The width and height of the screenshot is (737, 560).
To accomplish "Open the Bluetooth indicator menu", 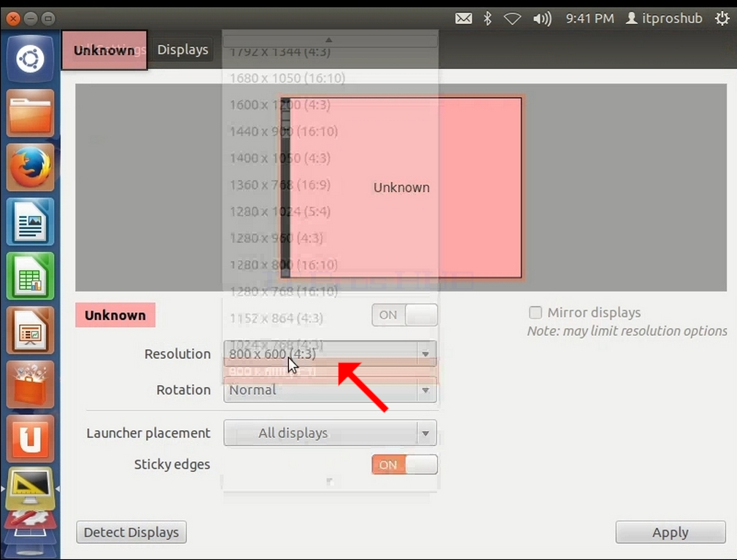I will click(x=487, y=18).
